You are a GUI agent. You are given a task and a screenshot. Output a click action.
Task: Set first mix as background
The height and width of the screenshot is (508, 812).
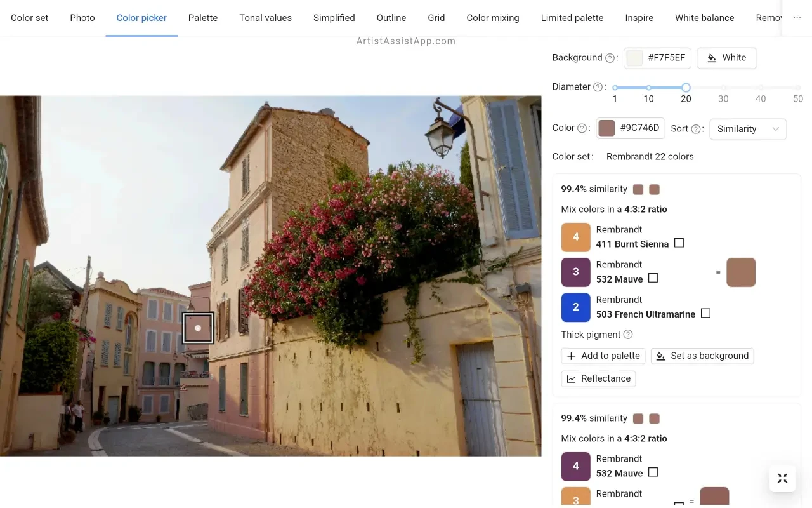[702, 356]
